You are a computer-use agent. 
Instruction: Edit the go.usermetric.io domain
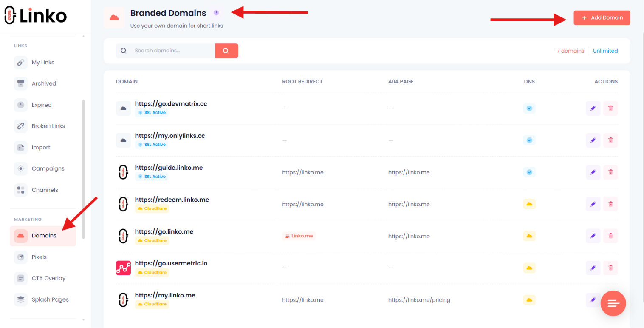pyautogui.click(x=593, y=268)
